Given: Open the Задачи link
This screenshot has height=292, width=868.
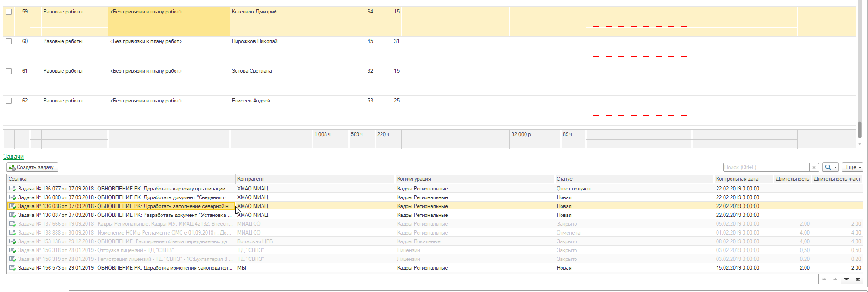Looking at the screenshot, I should point(13,157).
